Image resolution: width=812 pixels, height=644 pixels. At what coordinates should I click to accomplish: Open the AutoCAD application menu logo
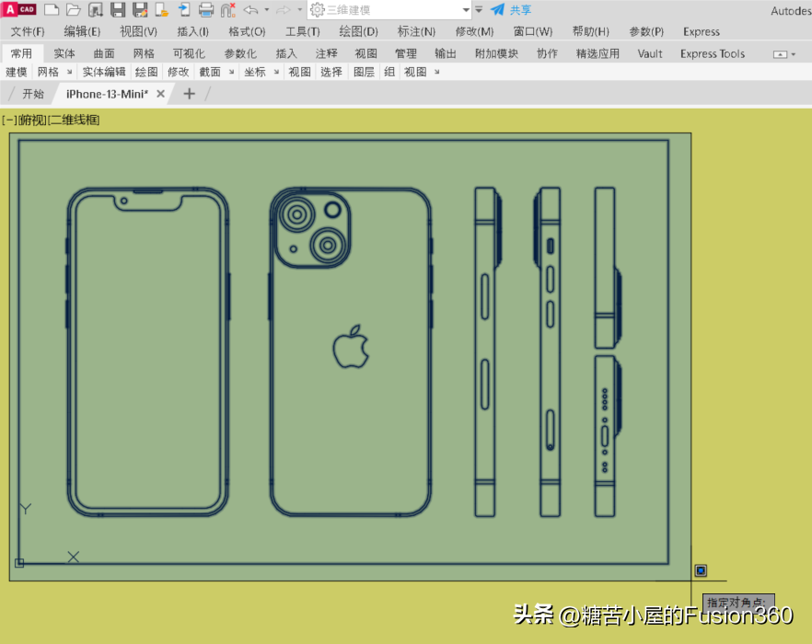coord(19,9)
